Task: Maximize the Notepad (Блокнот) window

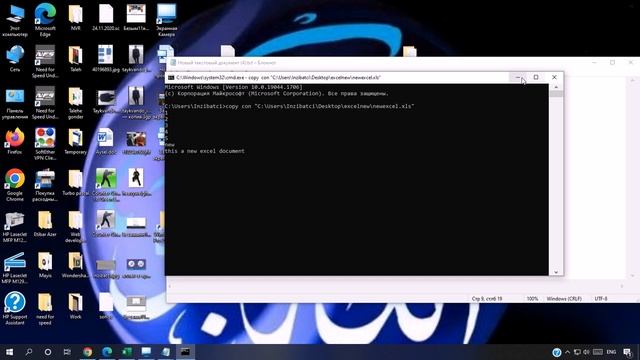Action: coord(612,62)
